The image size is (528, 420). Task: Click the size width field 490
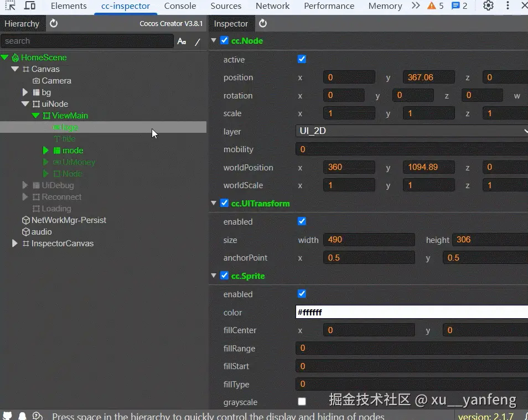coord(369,240)
